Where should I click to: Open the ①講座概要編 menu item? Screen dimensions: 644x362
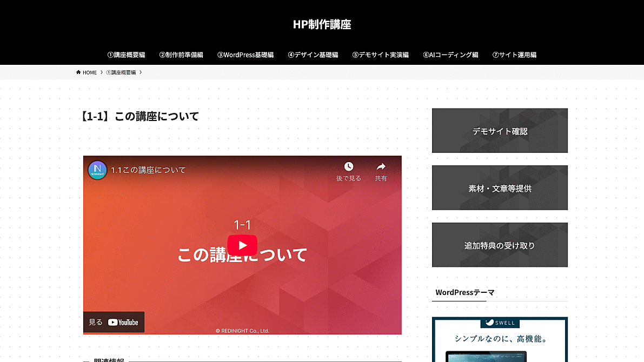[x=126, y=55]
